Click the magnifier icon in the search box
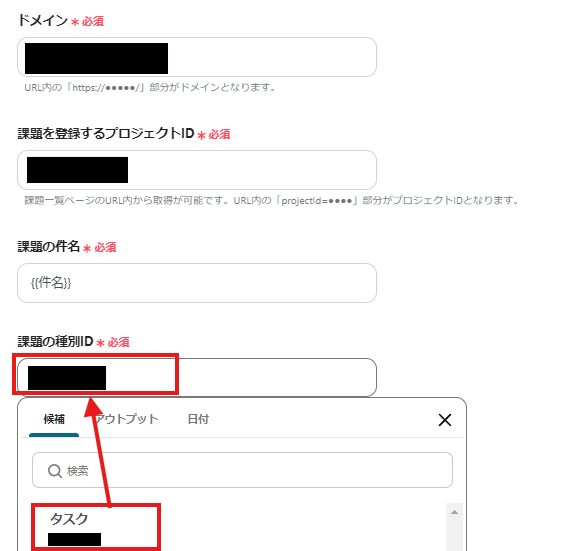 click(x=55, y=471)
